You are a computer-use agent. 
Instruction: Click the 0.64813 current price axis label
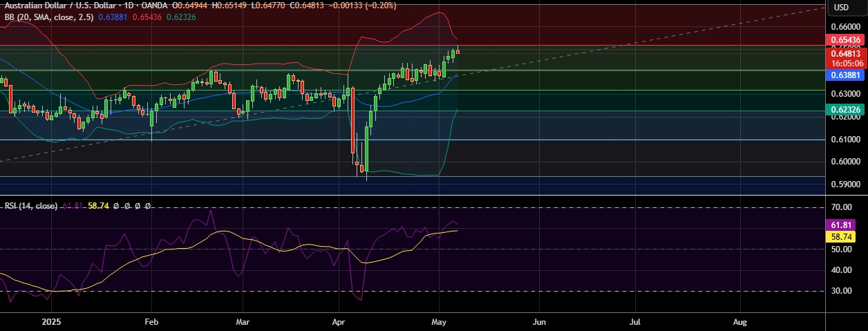[846, 53]
